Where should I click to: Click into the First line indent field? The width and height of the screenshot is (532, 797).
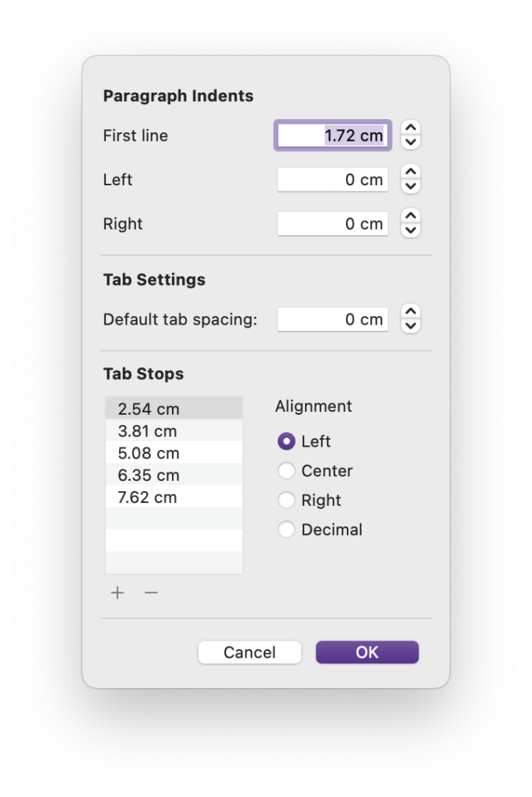(x=332, y=135)
